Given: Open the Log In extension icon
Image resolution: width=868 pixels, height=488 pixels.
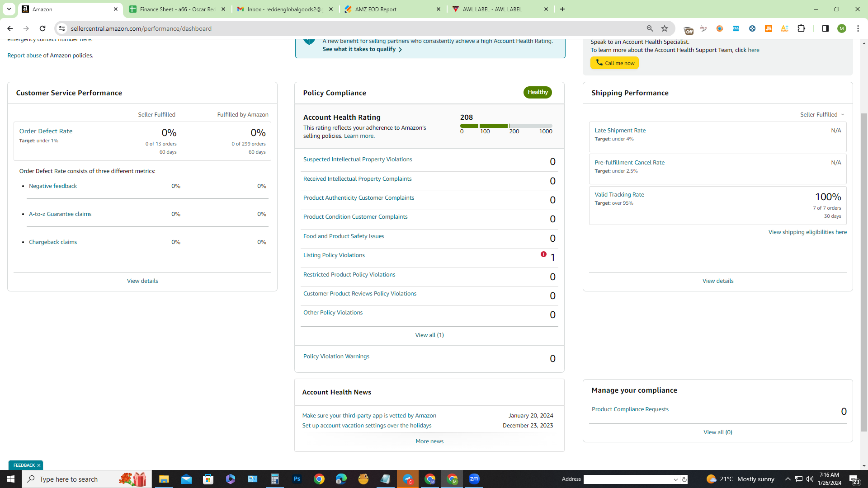Looking at the screenshot, I should (703, 28).
